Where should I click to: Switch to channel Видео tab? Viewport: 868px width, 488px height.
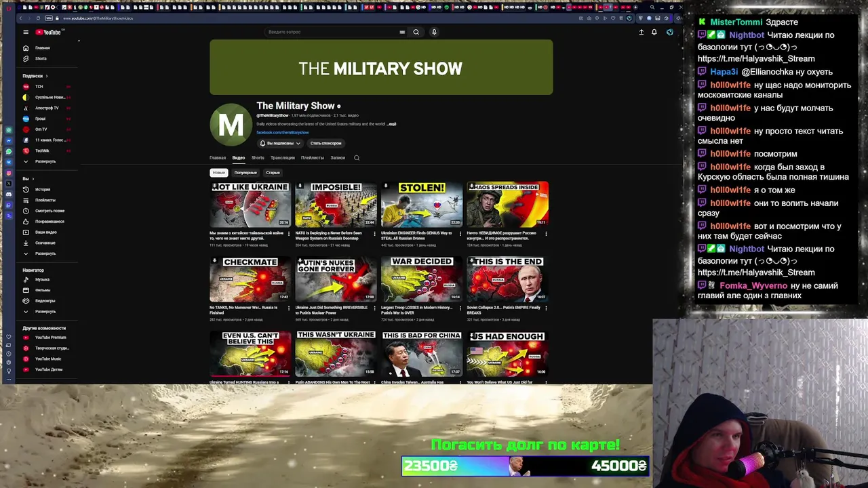pos(239,158)
